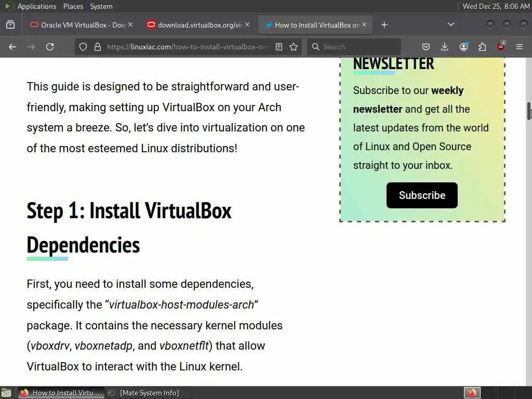Click the vboxnetflt module name text
The height and width of the screenshot is (399, 532).
[x=184, y=345]
